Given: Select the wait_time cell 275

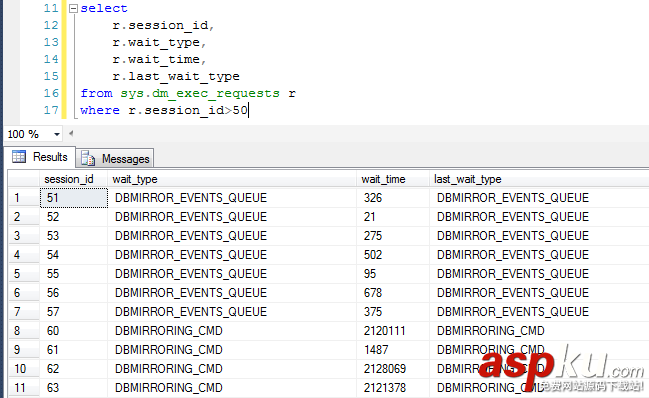Looking at the screenshot, I should [x=393, y=236].
